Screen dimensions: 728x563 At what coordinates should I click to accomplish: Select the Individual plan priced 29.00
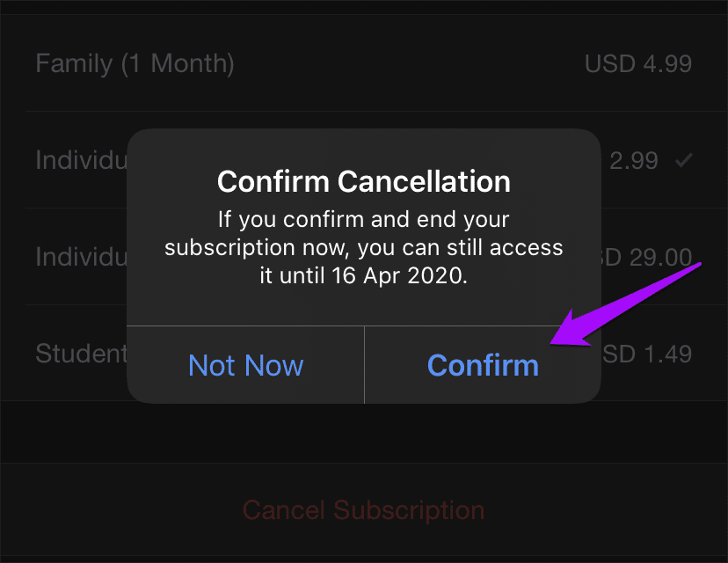[x=81, y=257]
